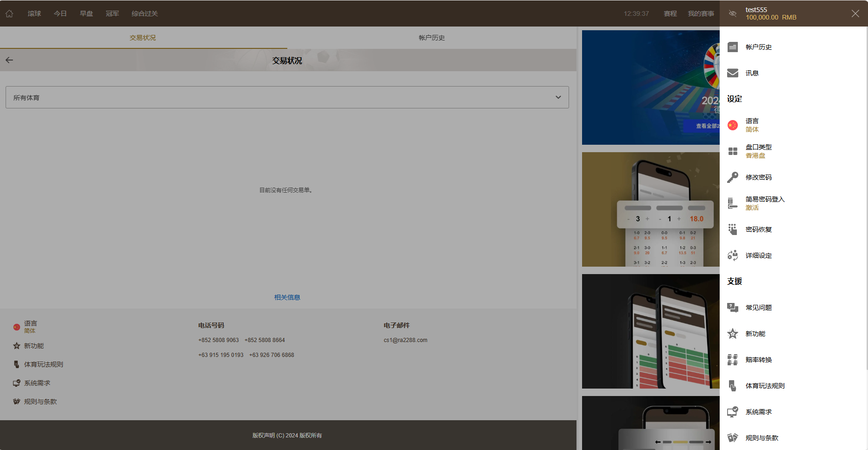Change 盘口类型 odds type setting
The height and width of the screenshot is (450, 868).
click(x=758, y=151)
